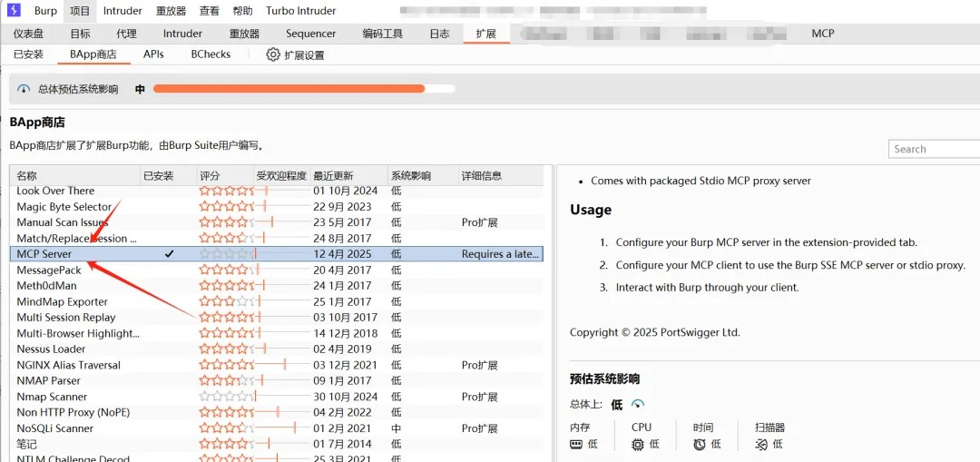This screenshot has width=980, height=462.
Task: Select the Manual Scan Issues extension
Action: tap(63, 222)
